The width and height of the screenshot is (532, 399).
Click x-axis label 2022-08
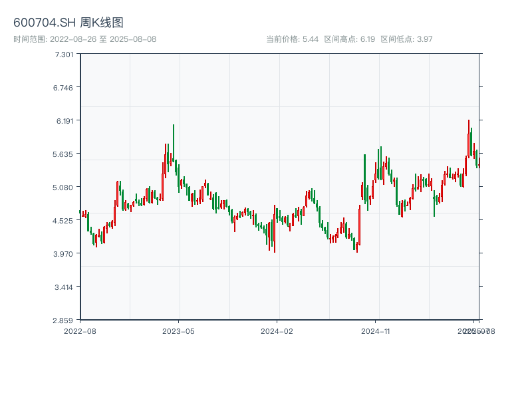click(80, 331)
